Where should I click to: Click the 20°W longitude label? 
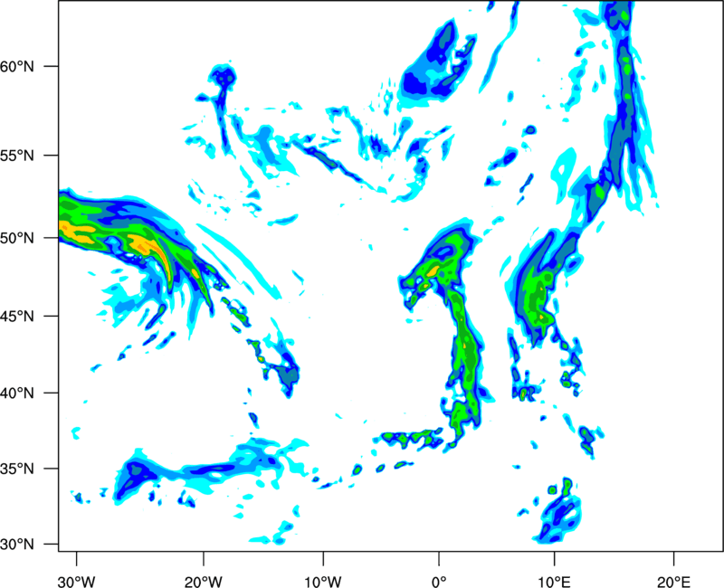204,582
